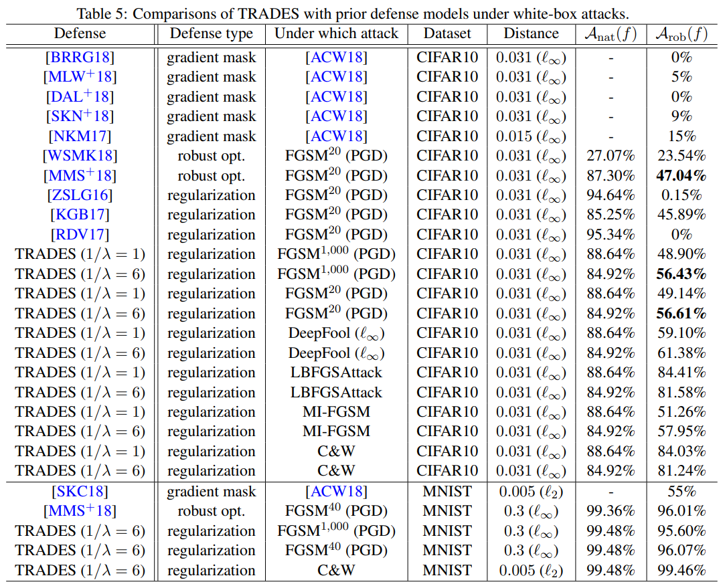Image resolution: width=725 pixels, height=588 pixels.
Task: Open the SKN+18 citation reference
Action: [x=80, y=116]
